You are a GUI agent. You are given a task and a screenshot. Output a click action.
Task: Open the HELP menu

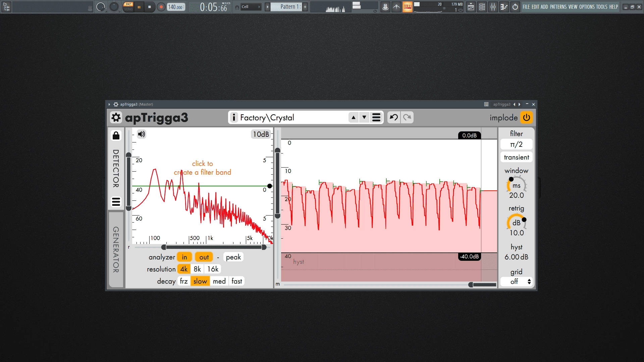(613, 7)
